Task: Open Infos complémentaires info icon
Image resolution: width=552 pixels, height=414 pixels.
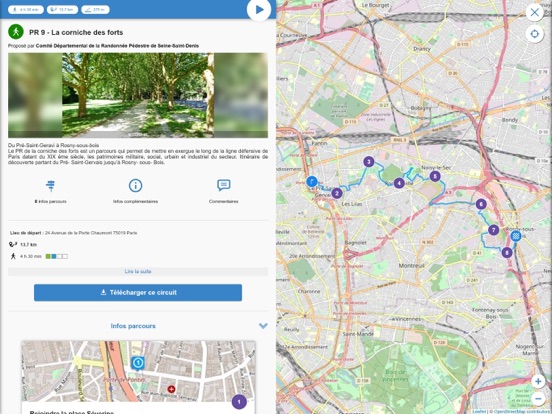Action: [x=136, y=185]
